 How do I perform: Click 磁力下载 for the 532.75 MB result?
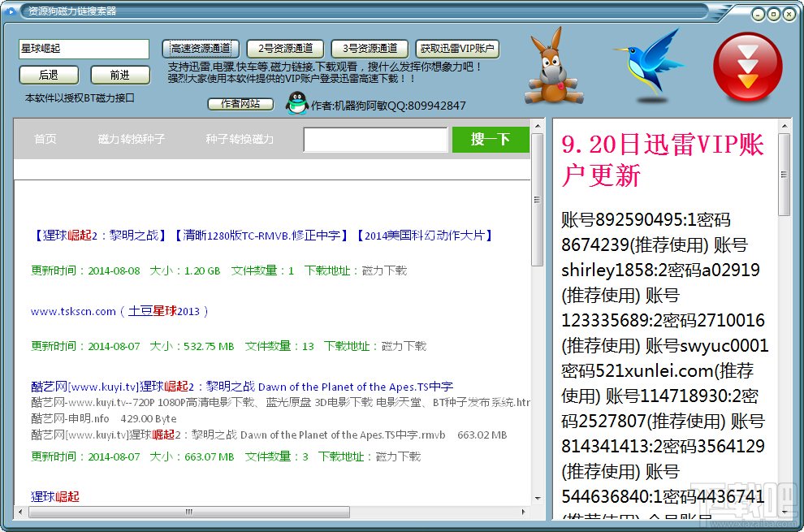click(404, 346)
